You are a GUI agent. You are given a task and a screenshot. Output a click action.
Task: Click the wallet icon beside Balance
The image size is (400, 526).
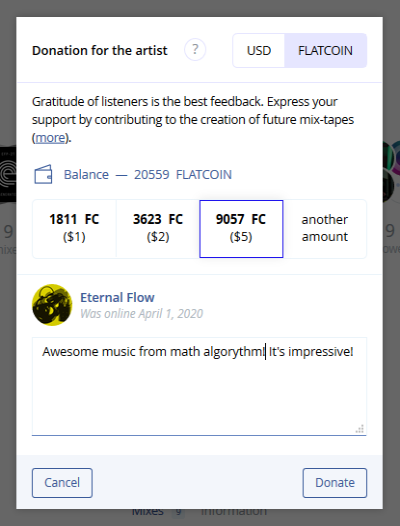click(x=43, y=174)
